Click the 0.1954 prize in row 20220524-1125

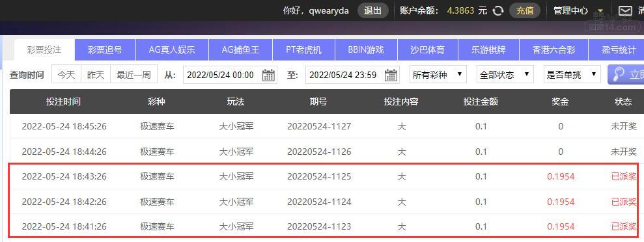(561, 177)
